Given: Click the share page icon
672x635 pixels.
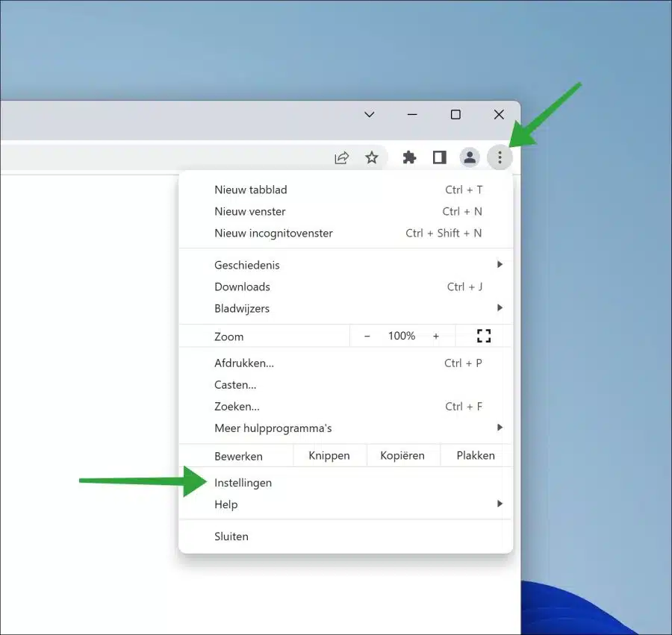Looking at the screenshot, I should click(x=341, y=157).
